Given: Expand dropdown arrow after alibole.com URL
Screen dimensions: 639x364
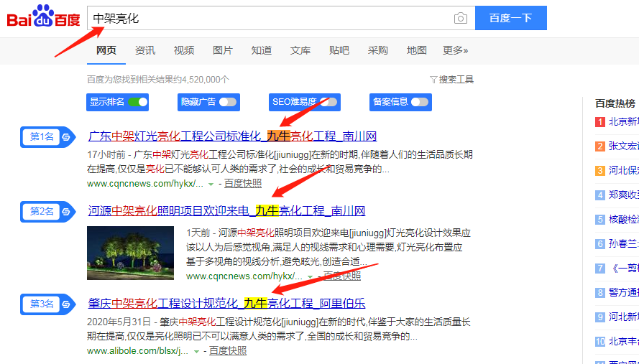Looking at the screenshot, I should click(196, 351).
